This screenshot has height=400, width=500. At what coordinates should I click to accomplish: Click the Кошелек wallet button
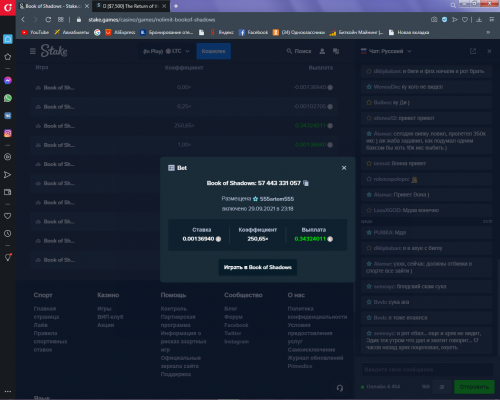point(213,51)
